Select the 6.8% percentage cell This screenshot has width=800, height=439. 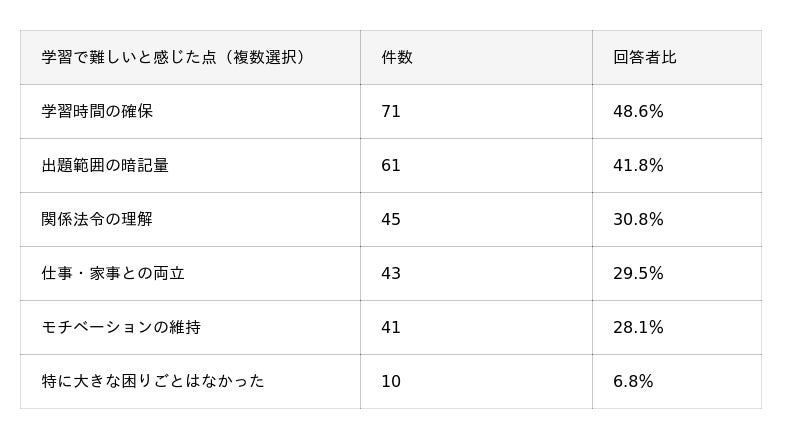pos(677,381)
